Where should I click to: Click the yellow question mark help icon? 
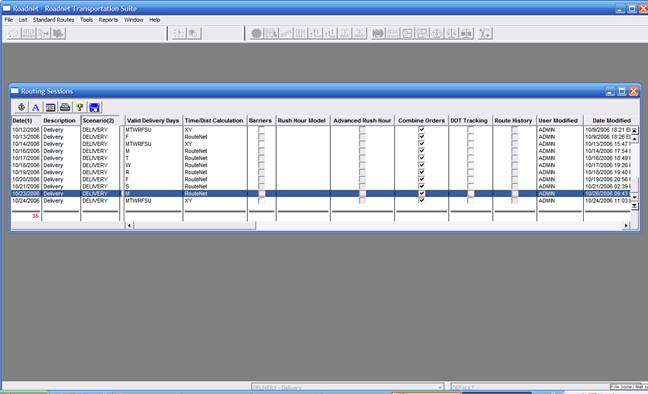click(79, 107)
